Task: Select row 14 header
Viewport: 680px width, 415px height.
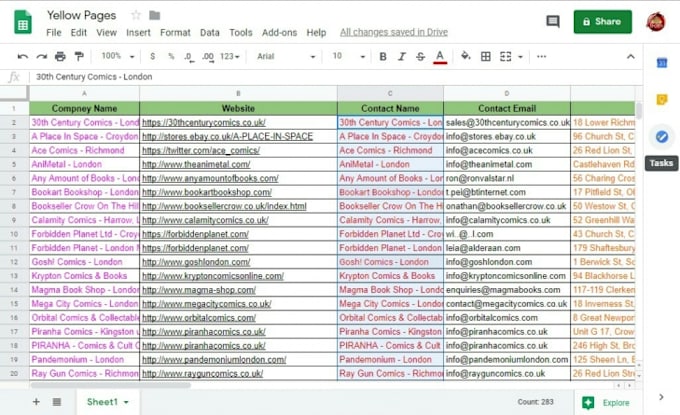Action: point(14,290)
